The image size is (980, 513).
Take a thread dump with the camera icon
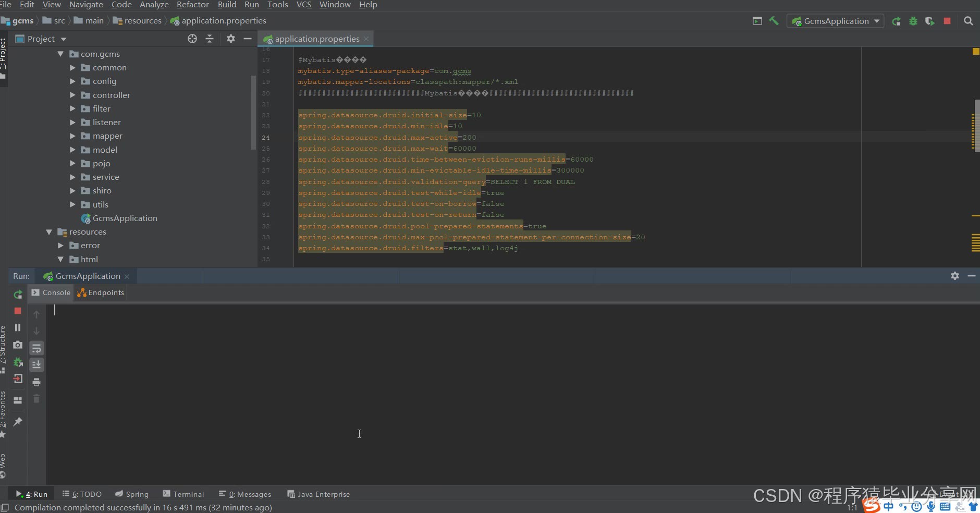(18, 345)
